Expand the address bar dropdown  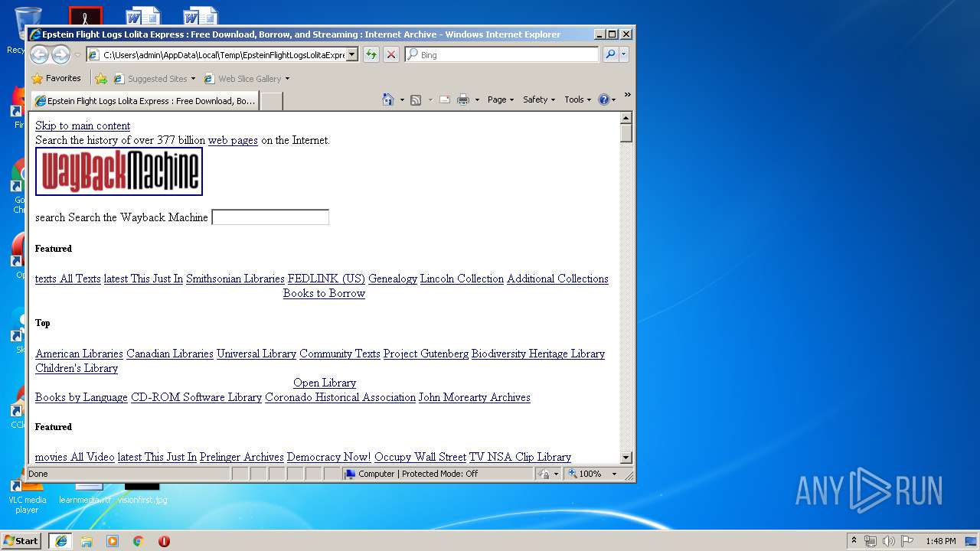(351, 54)
